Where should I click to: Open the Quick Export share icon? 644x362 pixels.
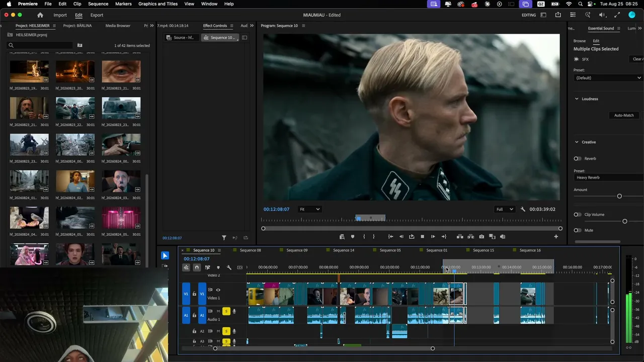[558, 15]
